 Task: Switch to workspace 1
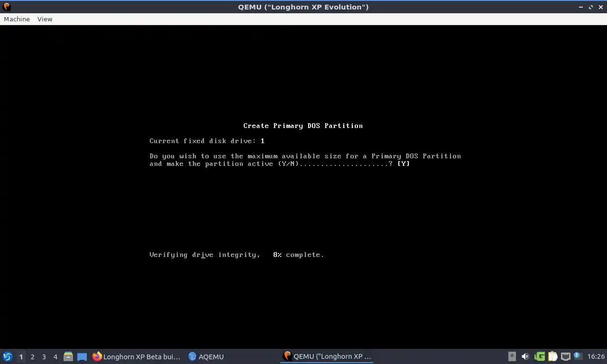[x=21, y=356]
